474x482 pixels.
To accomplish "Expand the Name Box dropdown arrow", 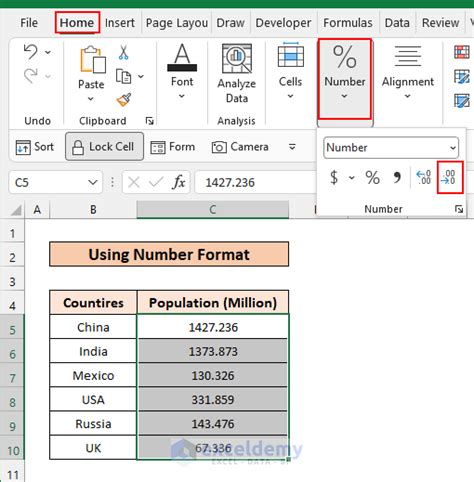I will click(x=93, y=182).
